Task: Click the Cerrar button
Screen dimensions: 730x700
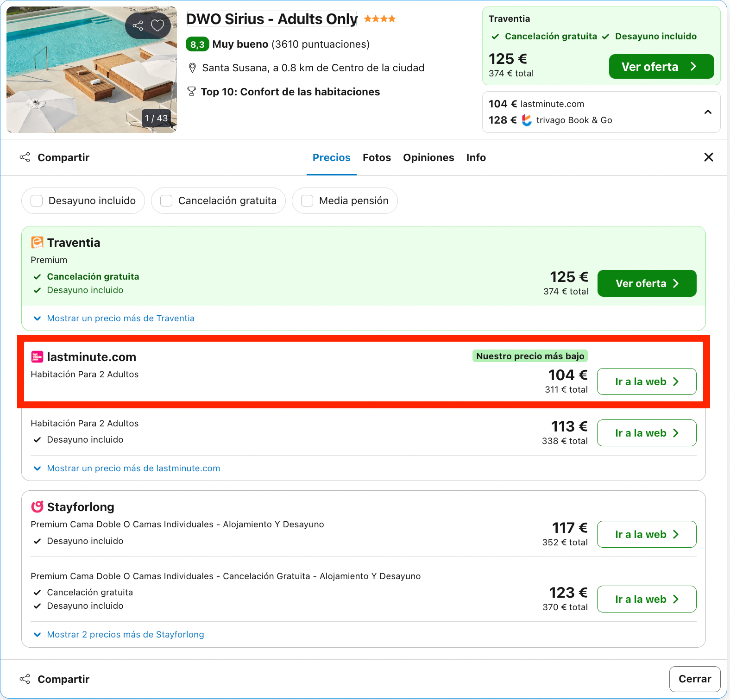Action: click(x=695, y=679)
